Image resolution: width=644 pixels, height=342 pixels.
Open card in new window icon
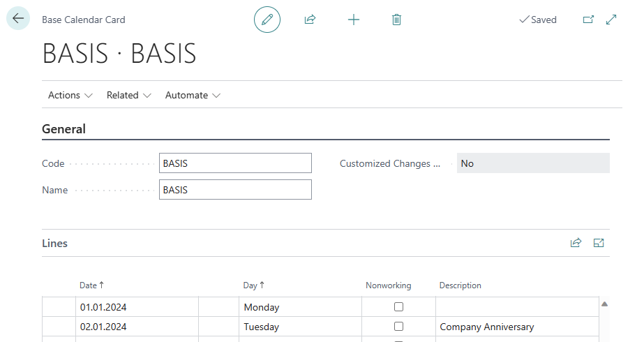(x=588, y=20)
